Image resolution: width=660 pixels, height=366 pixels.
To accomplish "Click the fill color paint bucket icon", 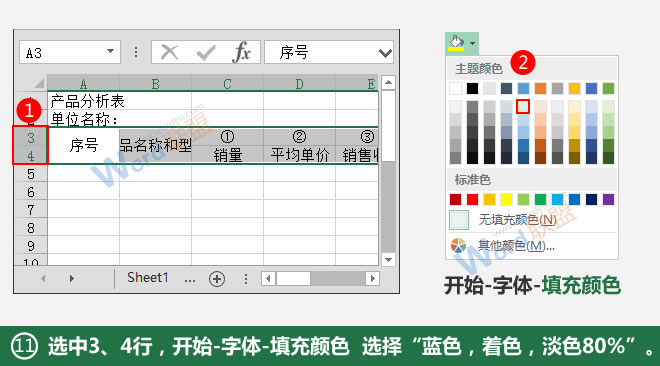I will 457,43.
